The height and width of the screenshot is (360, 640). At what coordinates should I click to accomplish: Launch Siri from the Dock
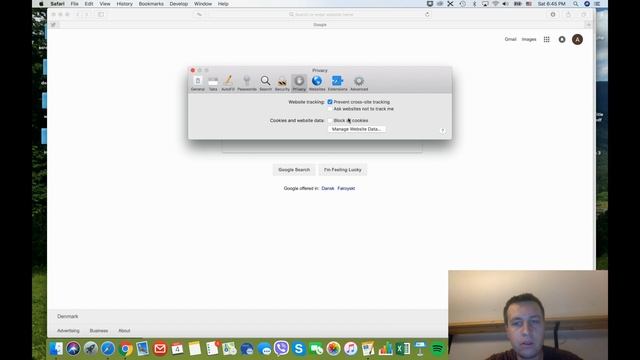(x=73, y=349)
